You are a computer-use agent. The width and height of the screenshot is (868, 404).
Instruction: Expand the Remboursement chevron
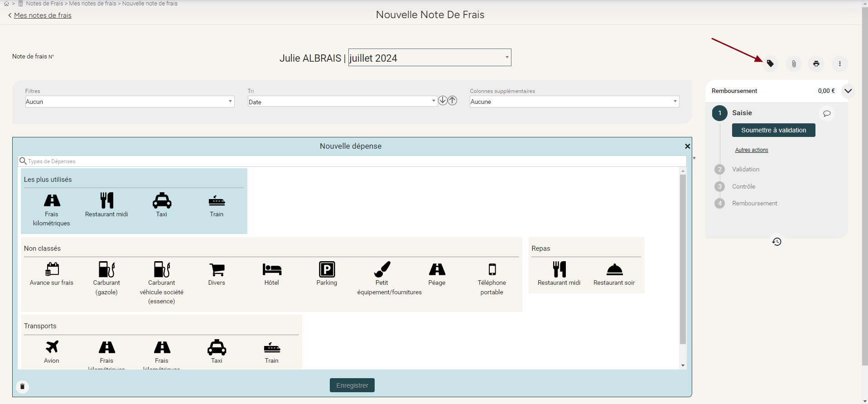point(848,91)
